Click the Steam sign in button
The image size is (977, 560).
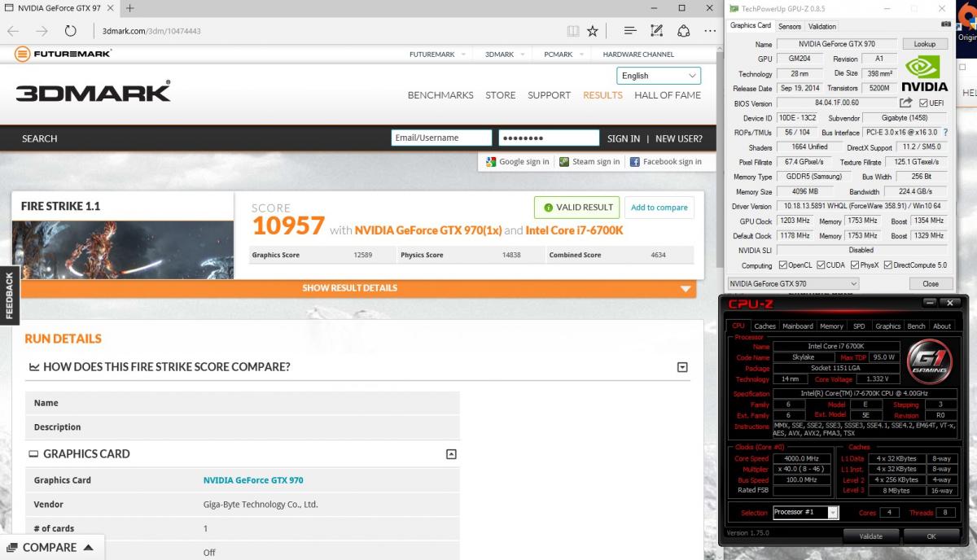589,161
